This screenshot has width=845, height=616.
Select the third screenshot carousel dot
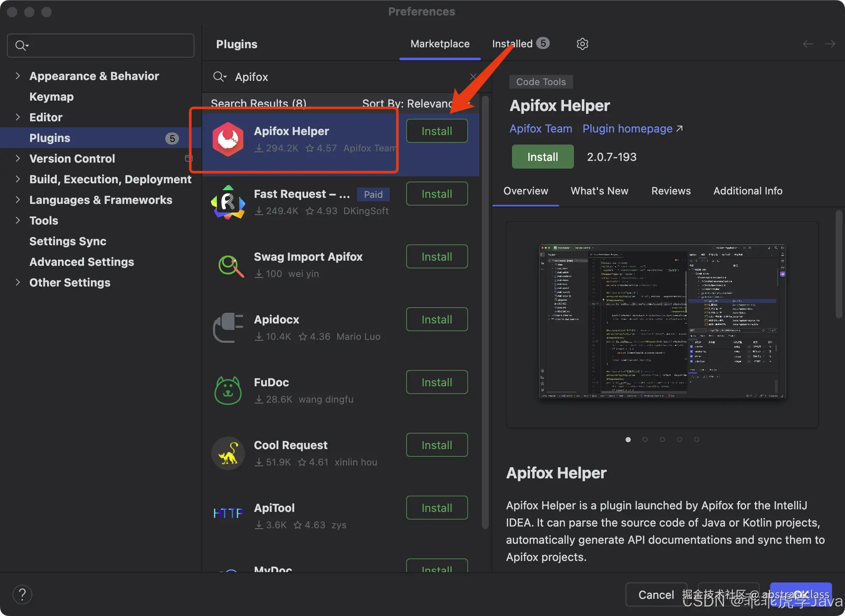tap(662, 439)
